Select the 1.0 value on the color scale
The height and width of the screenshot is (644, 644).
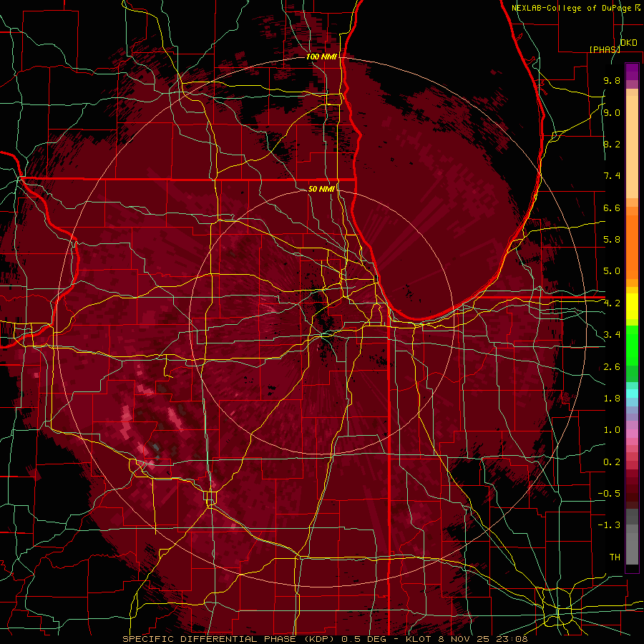point(612,431)
